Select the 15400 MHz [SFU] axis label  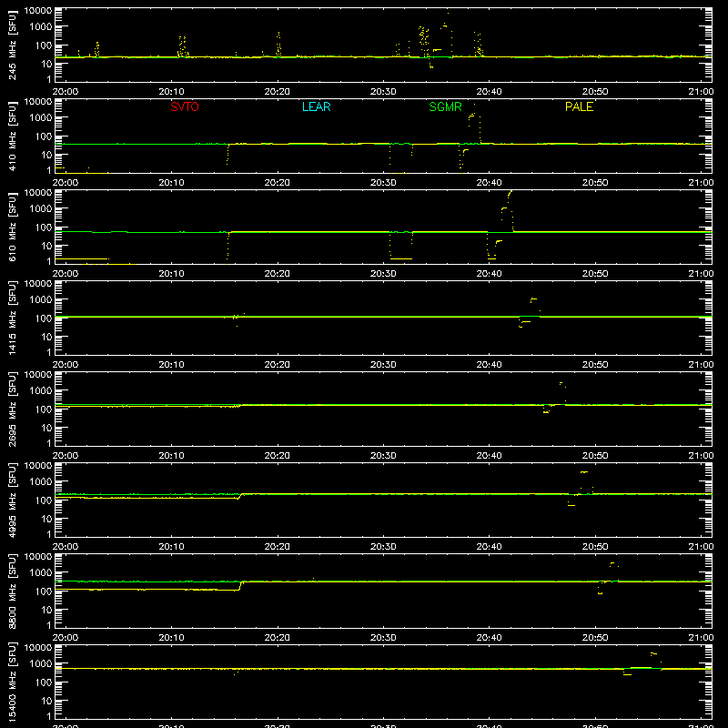point(13,682)
